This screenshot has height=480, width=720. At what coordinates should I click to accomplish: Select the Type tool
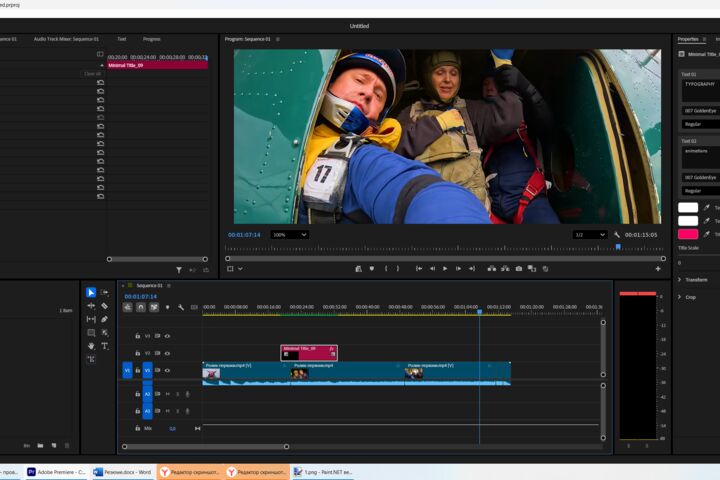(105, 346)
